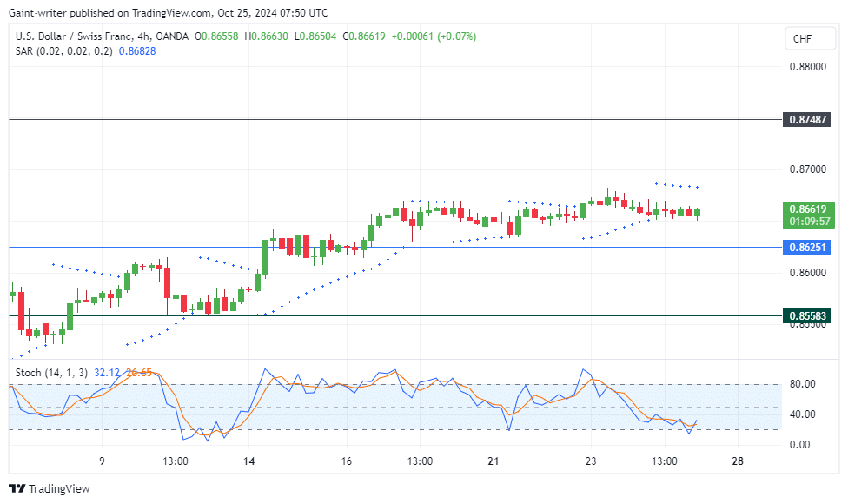Click the change value +0.00061 (+0.07%)
This screenshot has width=848, height=504.
click(x=434, y=36)
